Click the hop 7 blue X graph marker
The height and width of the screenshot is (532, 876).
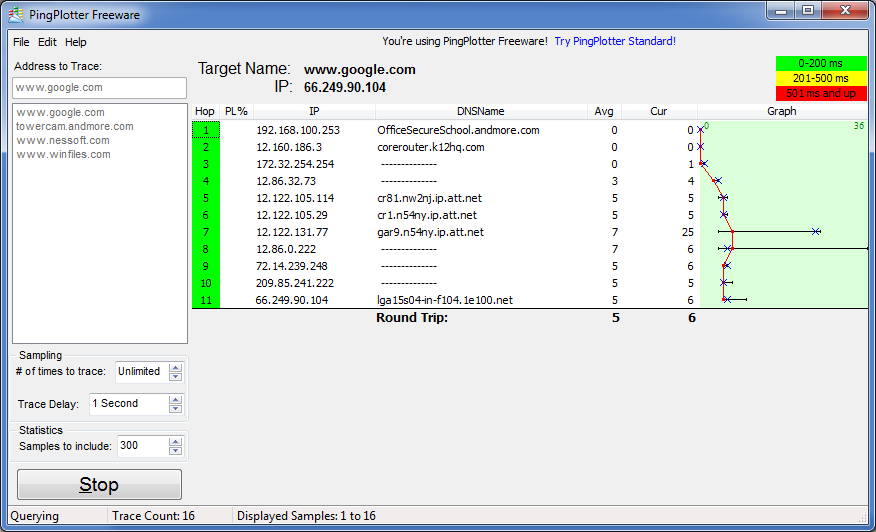(817, 232)
